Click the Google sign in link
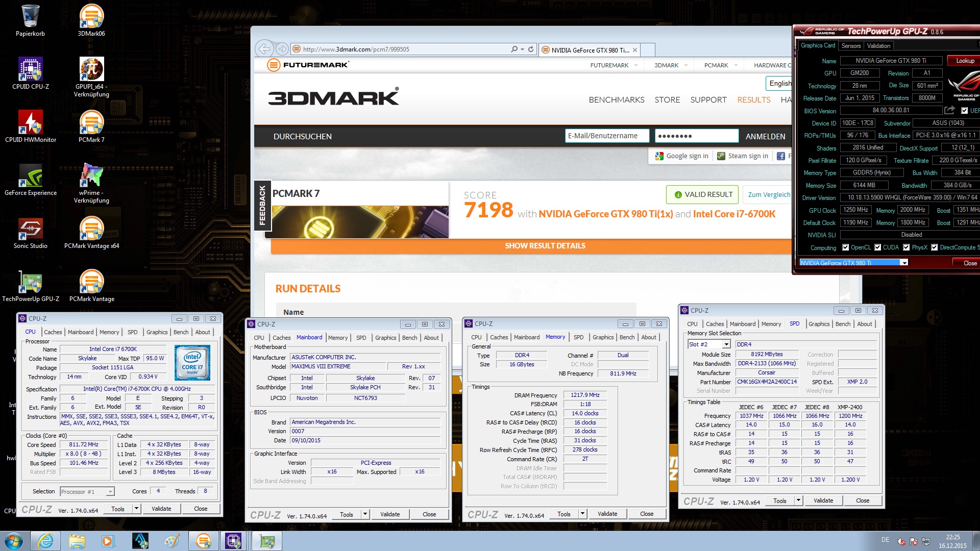 [681, 156]
